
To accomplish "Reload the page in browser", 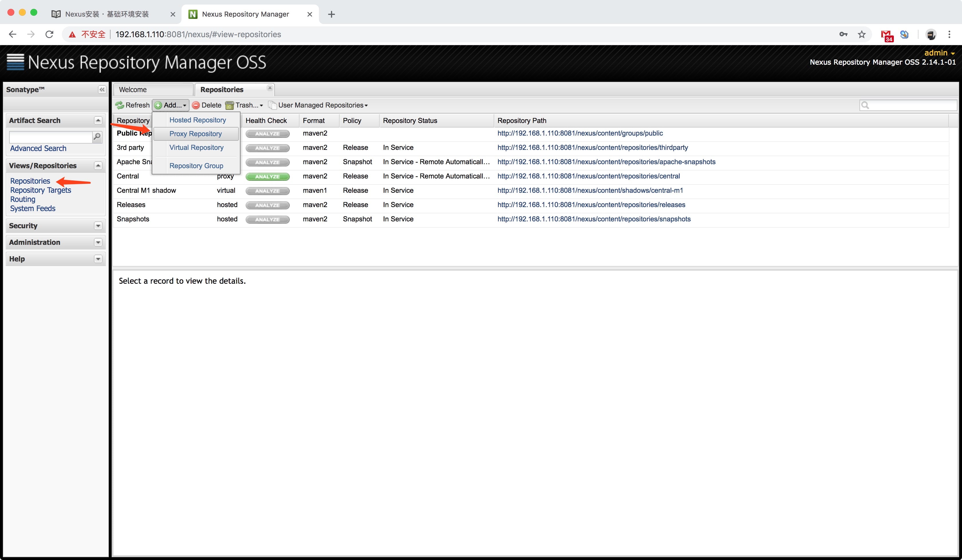I will pyautogui.click(x=49, y=34).
